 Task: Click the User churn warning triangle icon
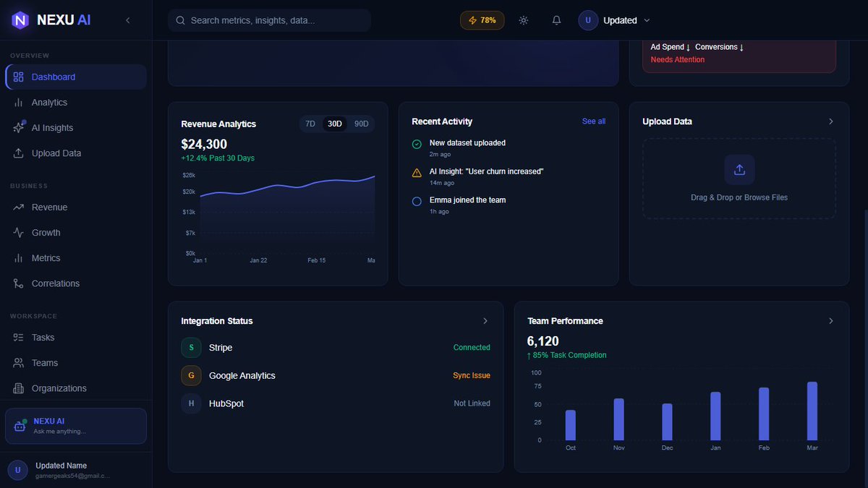point(417,173)
